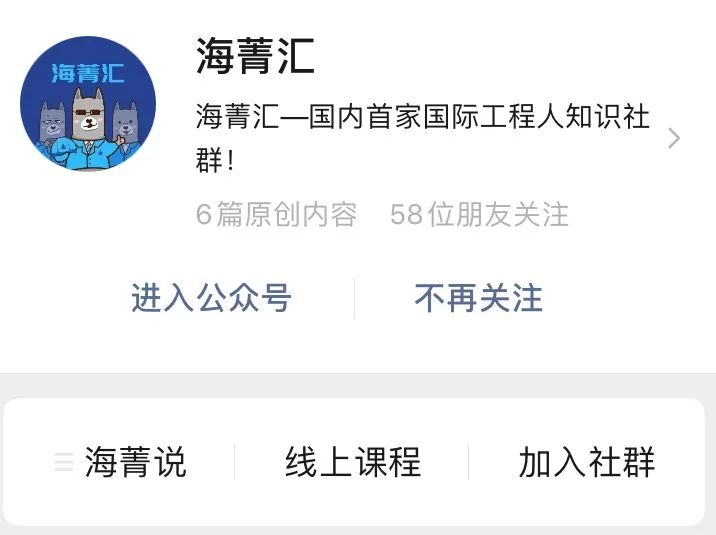Tap 不再关注 to unfollow the account
The image size is (716, 535).
[x=479, y=298]
